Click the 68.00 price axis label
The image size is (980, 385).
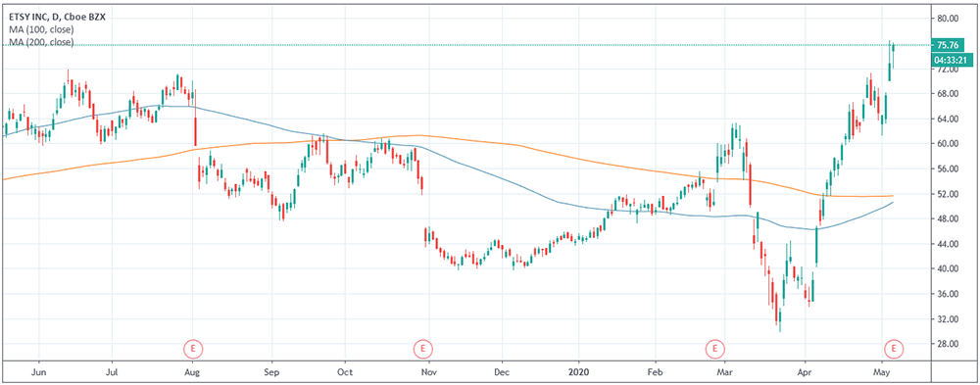click(x=948, y=94)
